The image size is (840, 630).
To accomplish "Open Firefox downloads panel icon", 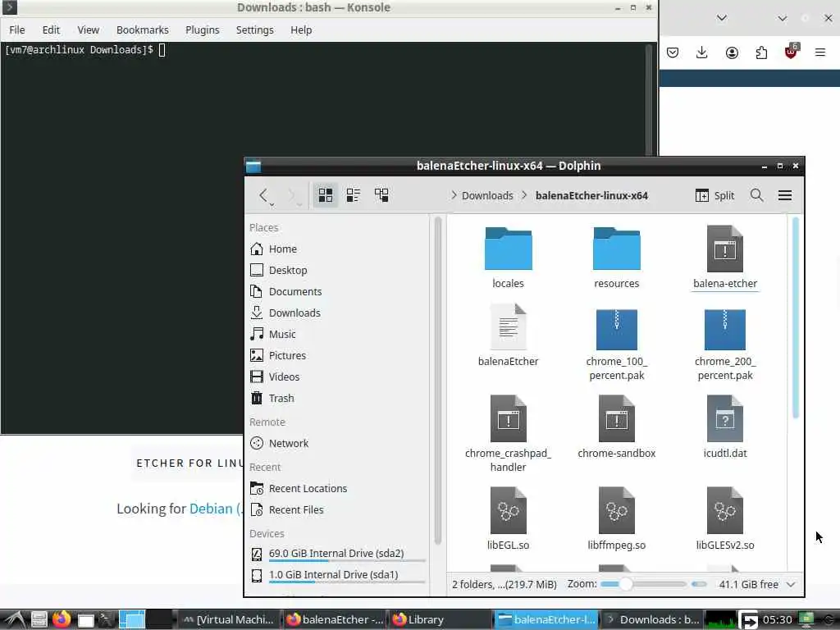I will pos(702,52).
